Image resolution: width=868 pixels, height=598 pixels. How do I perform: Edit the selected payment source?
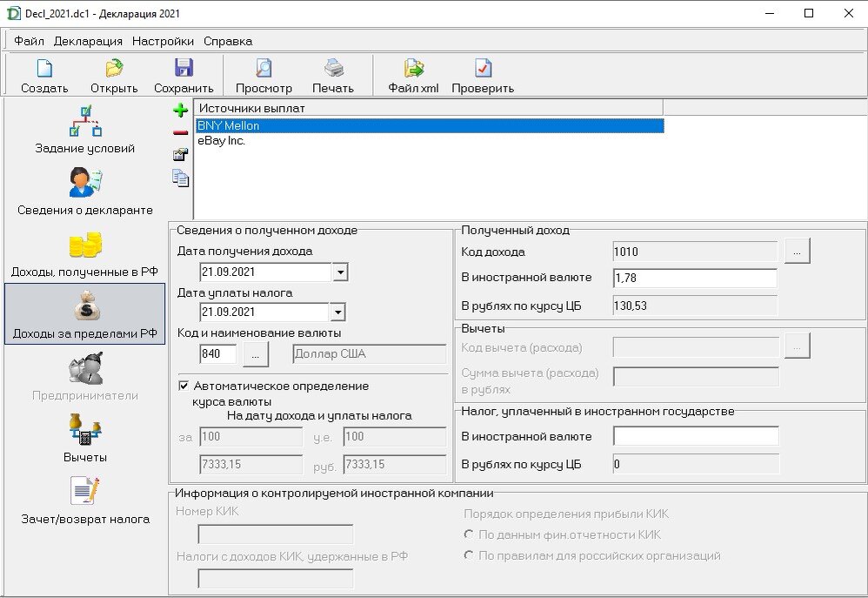click(180, 155)
